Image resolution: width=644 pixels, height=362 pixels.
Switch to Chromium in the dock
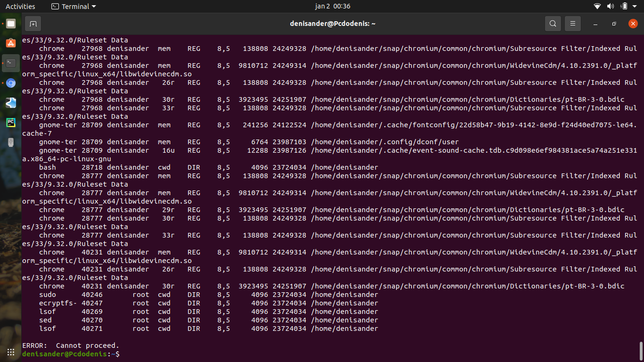pyautogui.click(x=10, y=83)
